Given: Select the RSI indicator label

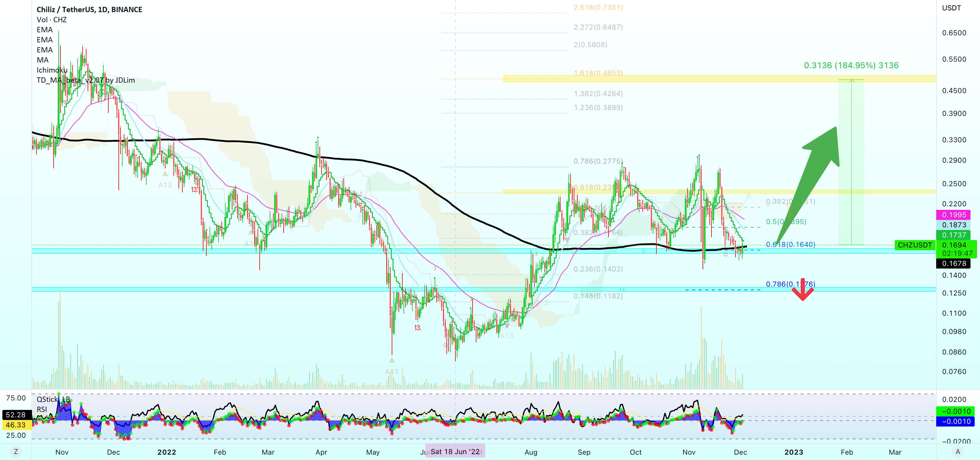Looking at the screenshot, I should (42, 409).
